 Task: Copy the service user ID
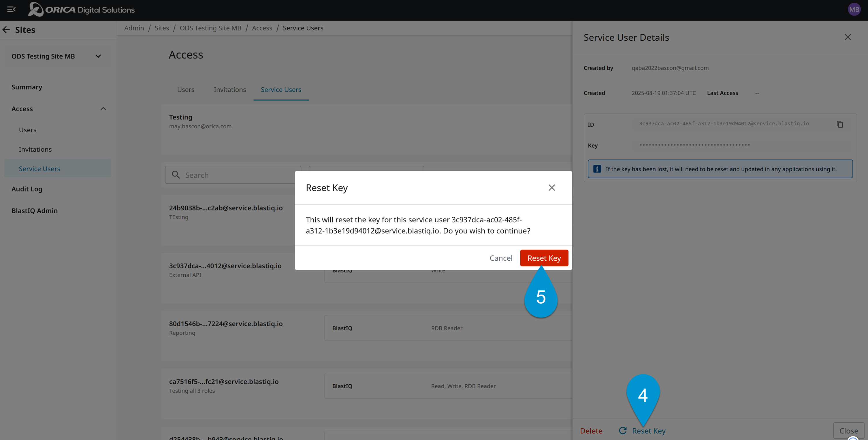840,124
